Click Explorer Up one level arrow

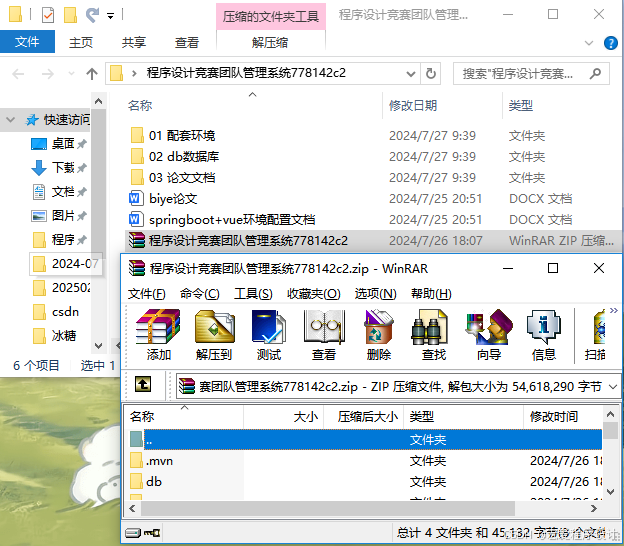(x=92, y=74)
